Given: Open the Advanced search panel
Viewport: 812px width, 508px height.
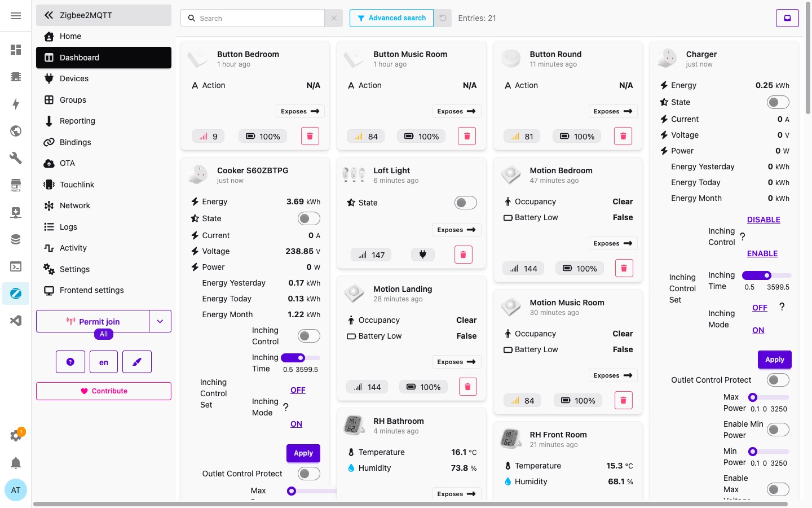Looking at the screenshot, I should [391, 17].
